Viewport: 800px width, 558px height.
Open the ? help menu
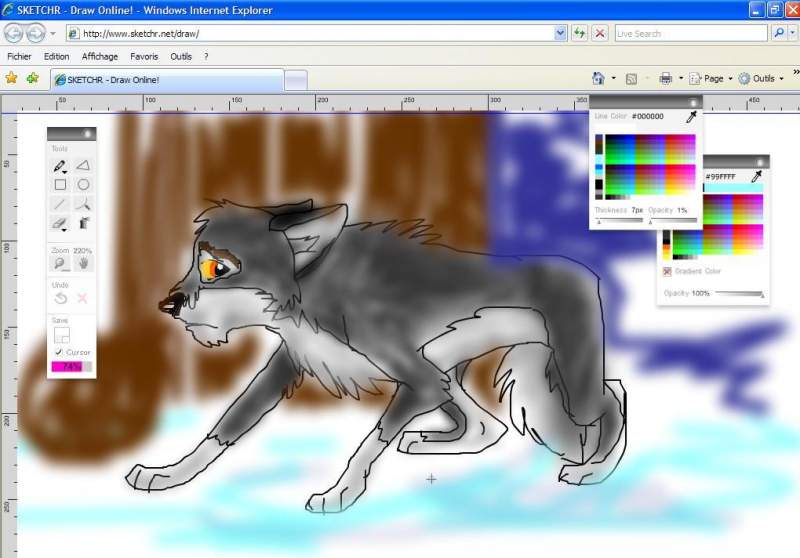click(x=206, y=57)
